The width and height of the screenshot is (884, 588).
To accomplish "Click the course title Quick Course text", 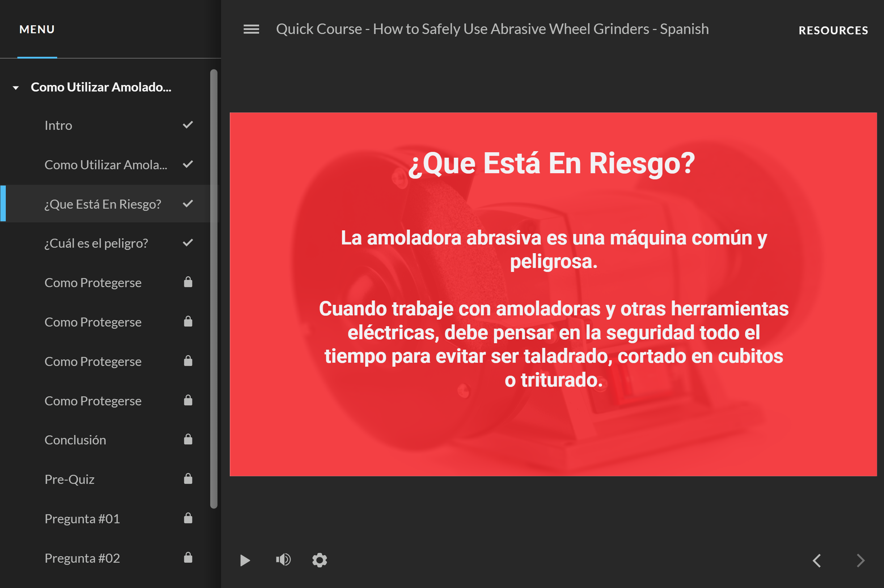I will pyautogui.click(x=492, y=29).
